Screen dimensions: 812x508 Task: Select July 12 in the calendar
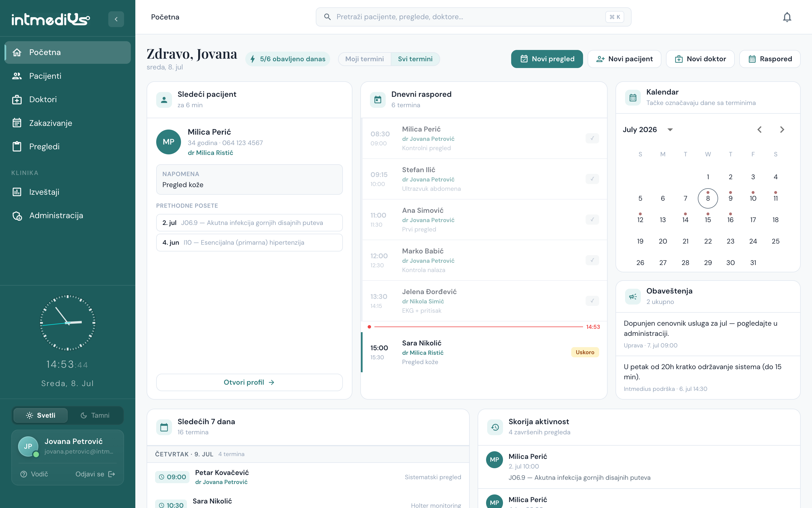pyautogui.click(x=640, y=220)
